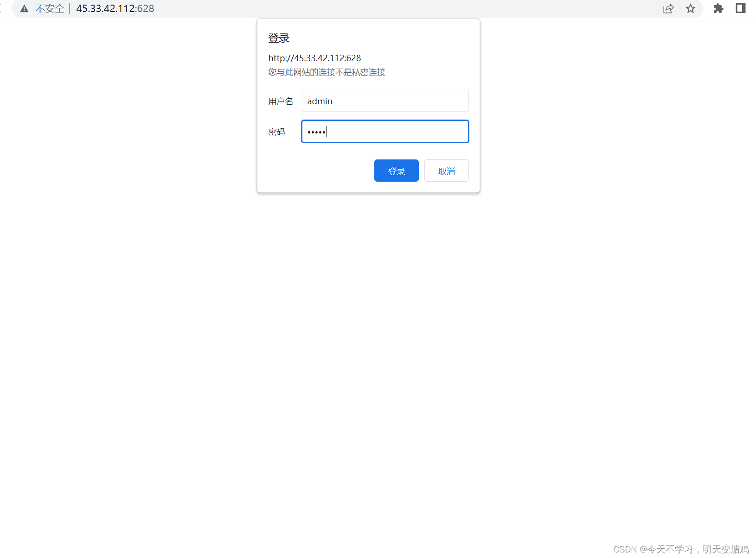Click the masked password dots
The image size is (756, 558).
[316, 132]
